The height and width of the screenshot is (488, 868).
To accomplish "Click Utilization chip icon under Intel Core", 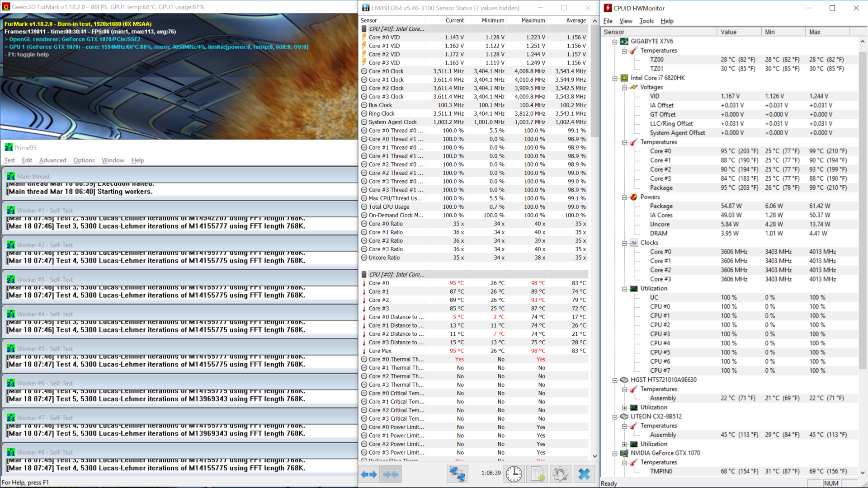I will coord(634,288).
